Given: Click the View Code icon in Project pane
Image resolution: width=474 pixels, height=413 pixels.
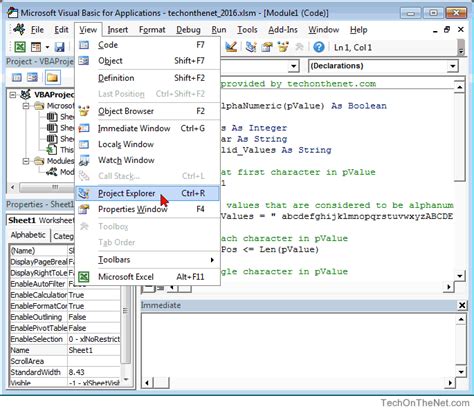Looking at the screenshot, I should [x=17, y=78].
